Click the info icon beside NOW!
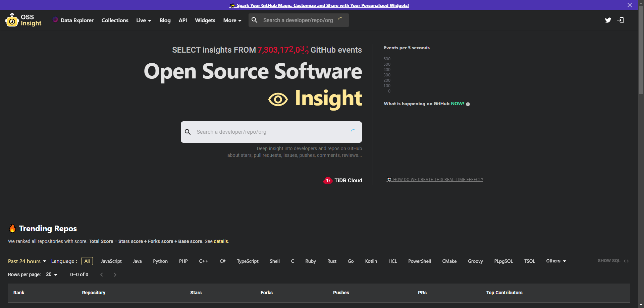This screenshot has height=308, width=644. coord(468,104)
